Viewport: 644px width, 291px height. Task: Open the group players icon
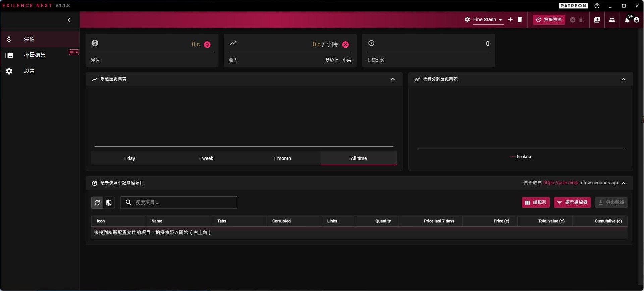pyautogui.click(x=612, y=20)
